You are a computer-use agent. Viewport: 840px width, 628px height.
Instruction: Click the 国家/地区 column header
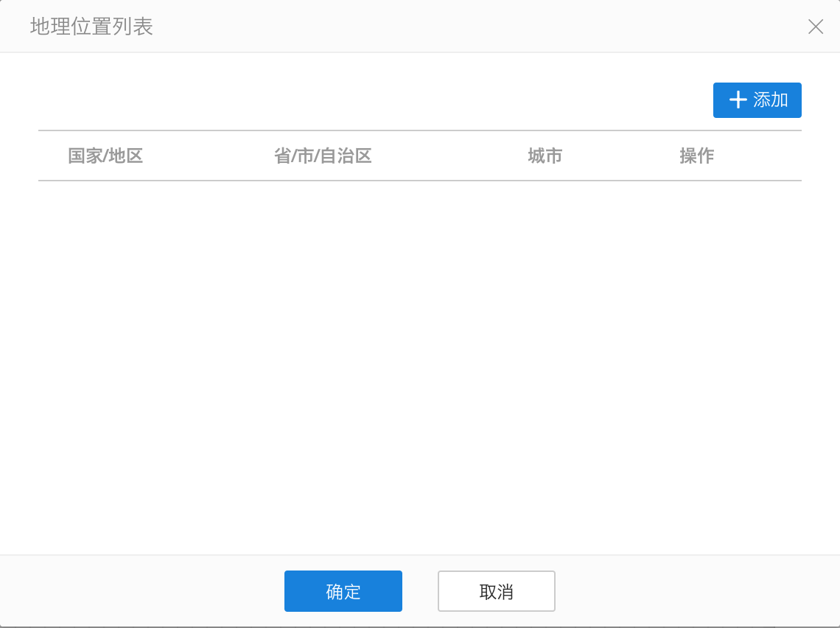(x=105, y=156)
